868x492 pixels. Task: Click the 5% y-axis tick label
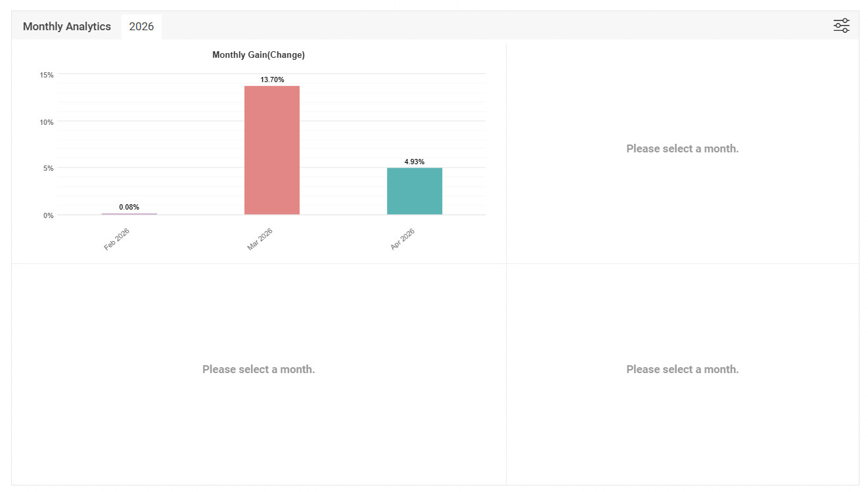(x=49, y=168)
